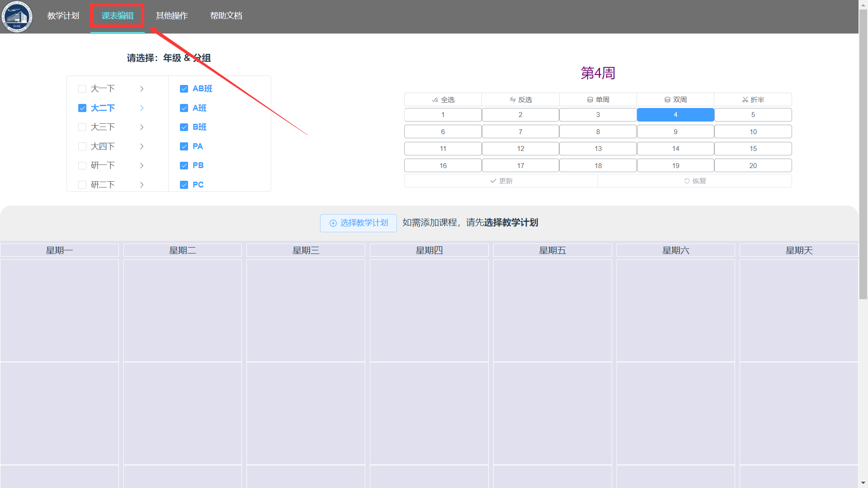The image size is (868, 488).
Task: Expand the 研一下 chevron arrow
Action: [142, 165]
